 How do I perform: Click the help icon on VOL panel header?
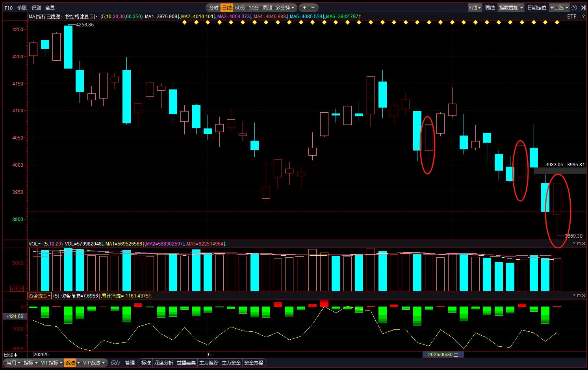point(574,244)
